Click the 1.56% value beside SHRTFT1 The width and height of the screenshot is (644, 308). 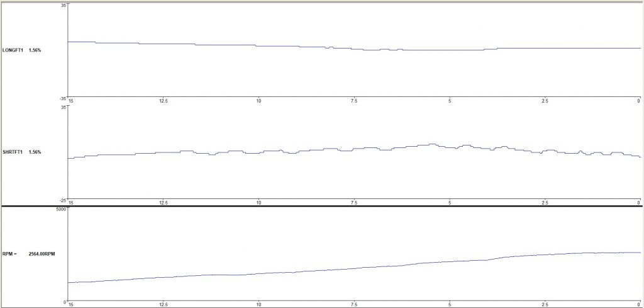pyautogui.click(x=35, y=152)
